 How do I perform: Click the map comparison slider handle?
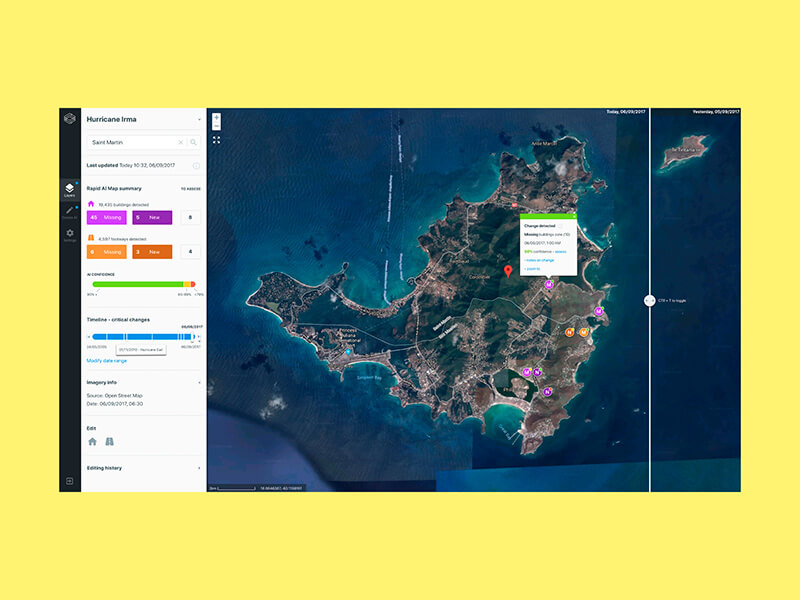click(x=650, y=300)
